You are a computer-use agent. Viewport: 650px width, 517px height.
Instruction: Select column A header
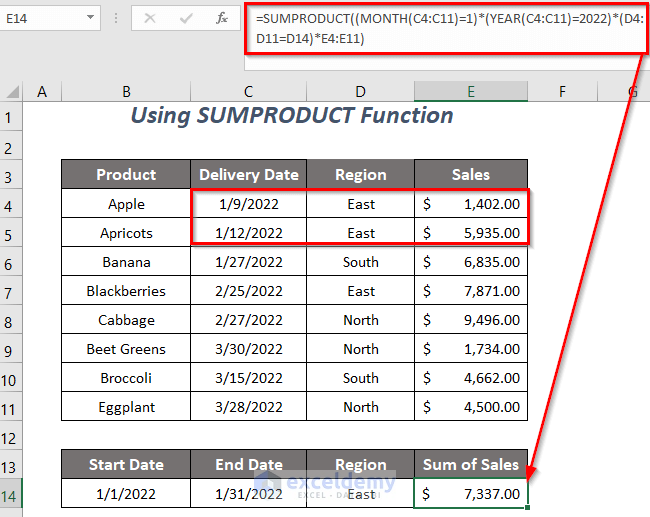tap(42, 92)
